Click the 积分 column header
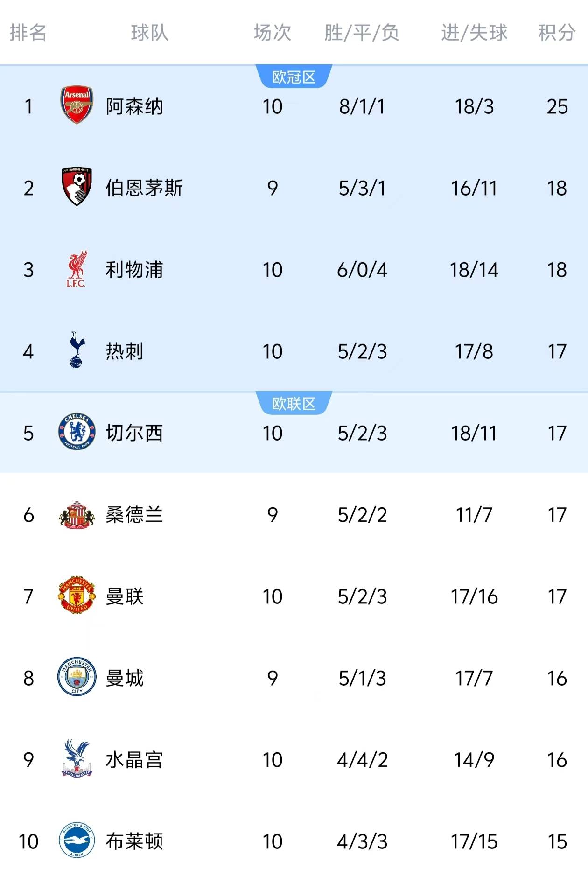588x883 pixels. coord(556,33)
